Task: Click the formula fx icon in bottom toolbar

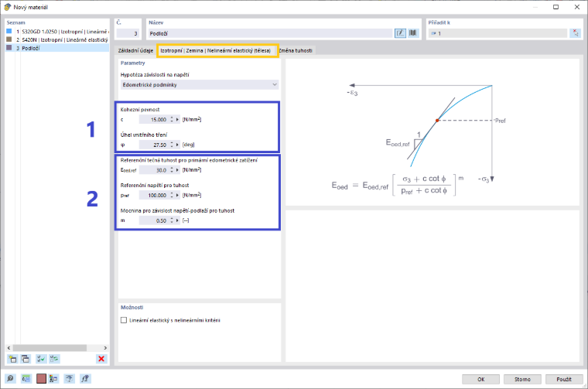Action: pyautogui.click(x=85, y=379)
